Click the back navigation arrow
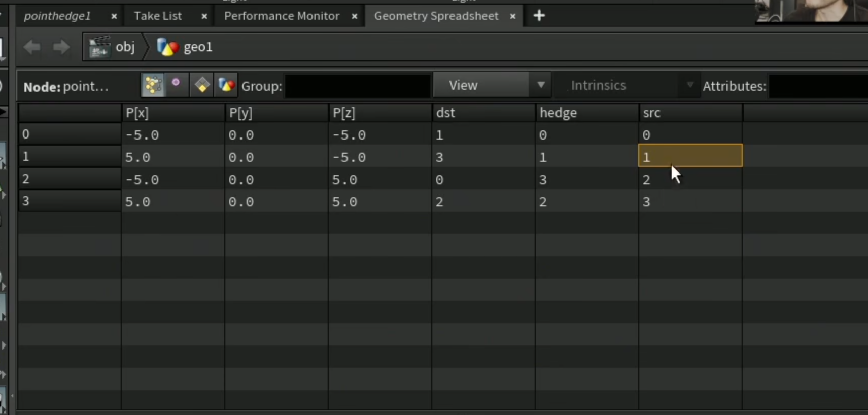Image resolution: width=868 pixels, height=415 pixels. coord(32,47)
